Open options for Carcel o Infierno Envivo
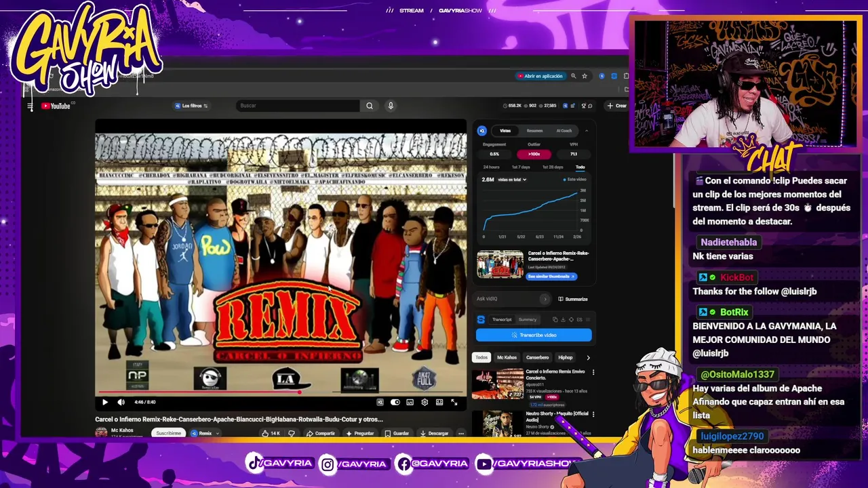Screen dimensions: 868x488 [x=593, y=372]
